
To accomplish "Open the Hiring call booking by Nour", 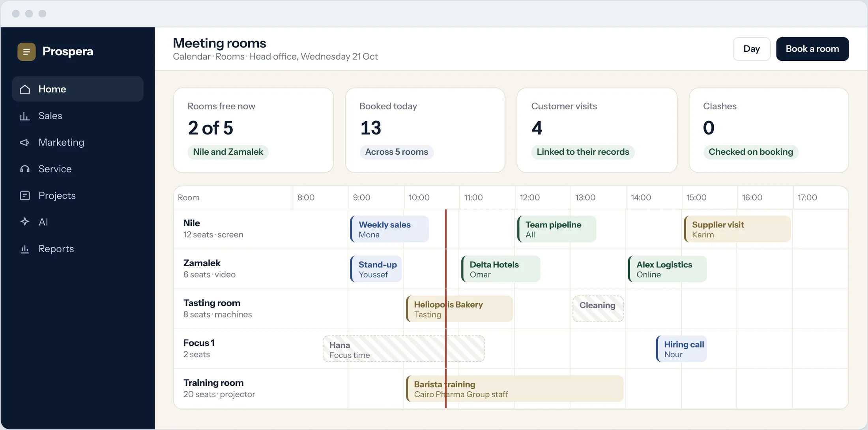I will click(x=681, y=349).
